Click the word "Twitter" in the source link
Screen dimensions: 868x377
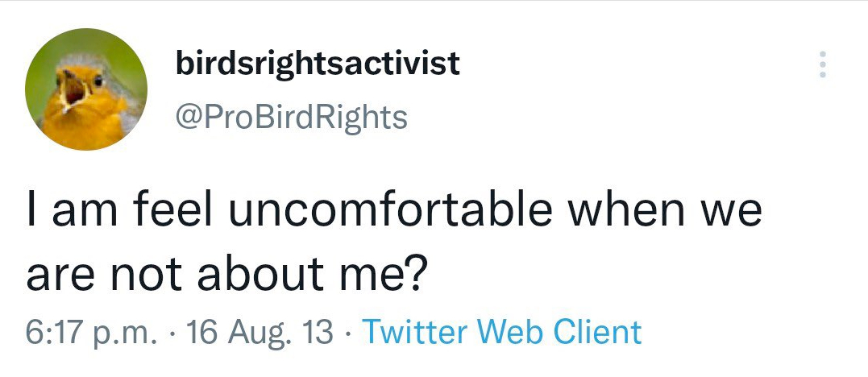tap(414, 332)
